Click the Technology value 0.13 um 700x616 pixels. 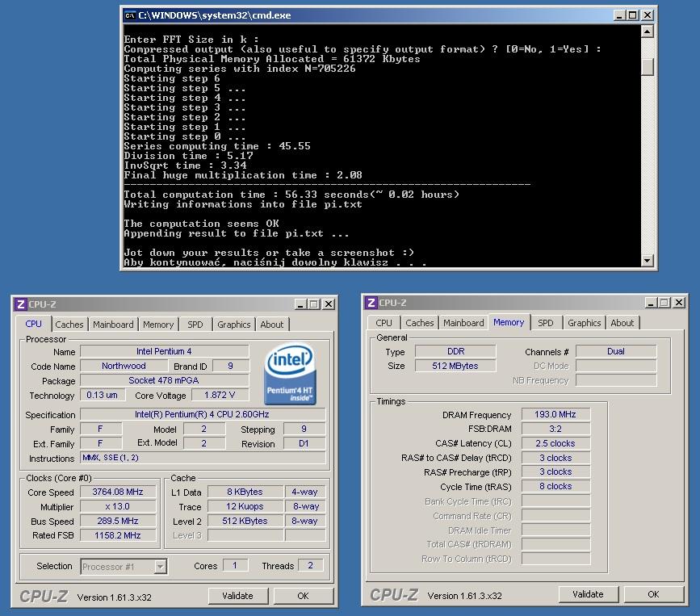pos(103,395)
